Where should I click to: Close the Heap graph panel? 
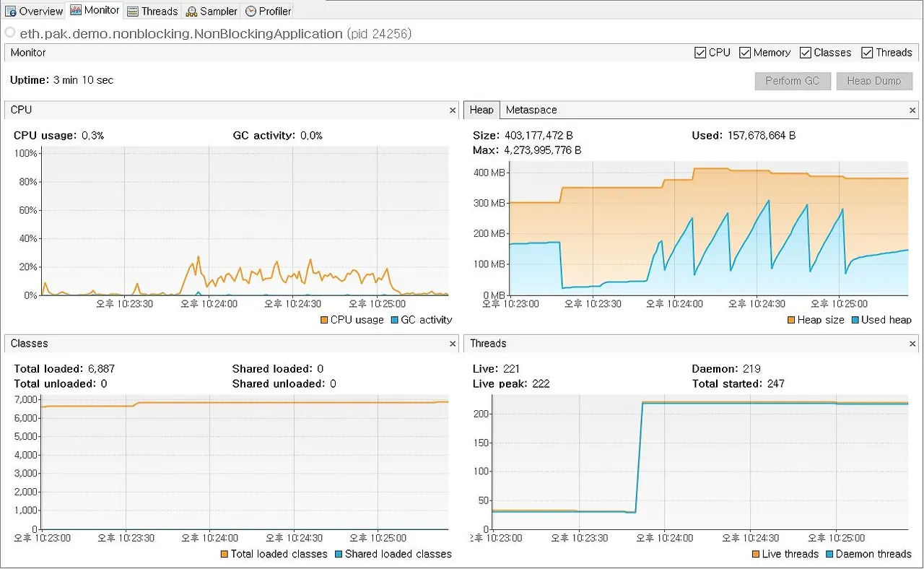[913, 110]
